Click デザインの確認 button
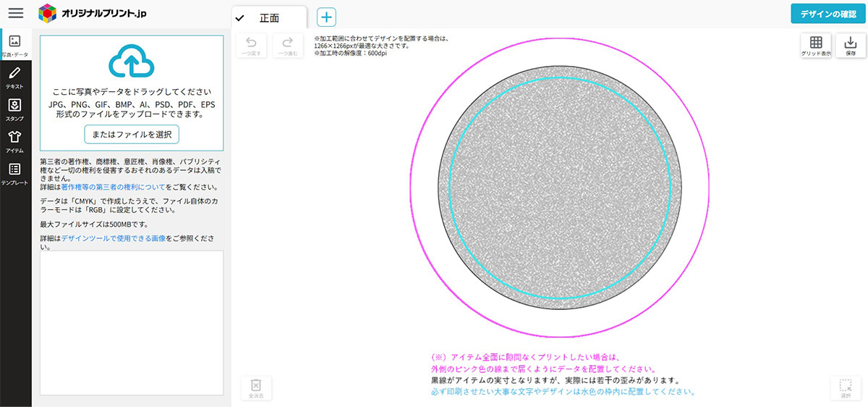Screen dimensions: 868x407 pos(828,14)
